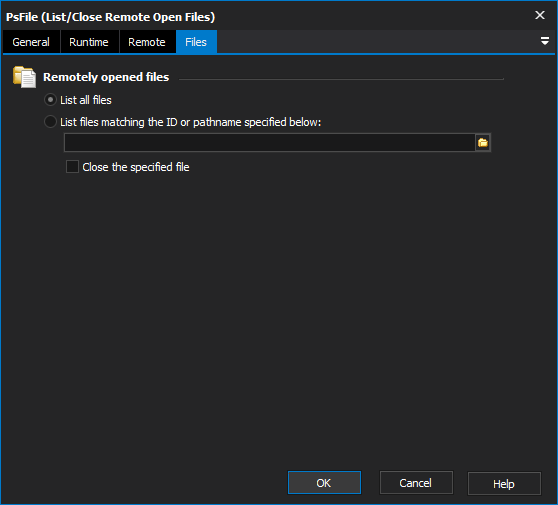Click the Cancel button
Viewport: 558px width, 505px height.
coord(416,483)
